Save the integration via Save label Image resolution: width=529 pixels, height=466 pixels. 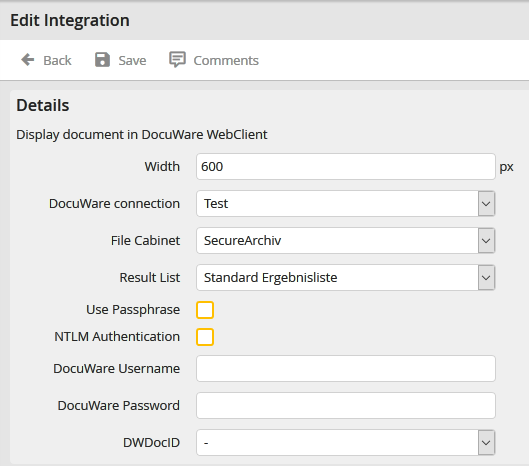(x=132, y=61)
